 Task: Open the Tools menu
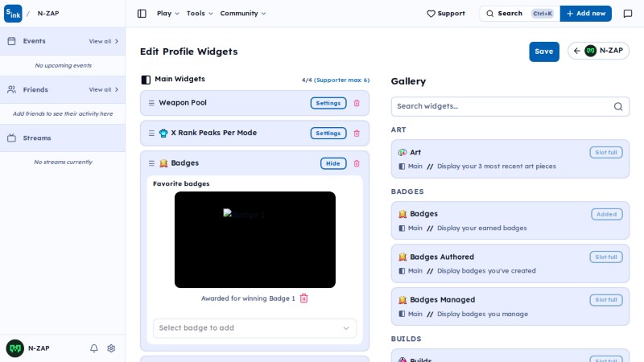[x=200, y=14]
